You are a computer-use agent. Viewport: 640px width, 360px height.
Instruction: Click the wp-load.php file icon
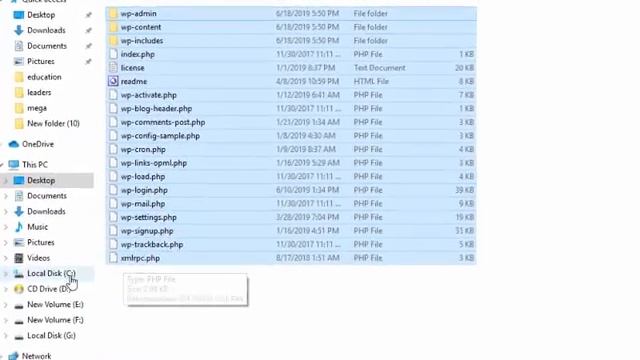click(x=113, y=176)
